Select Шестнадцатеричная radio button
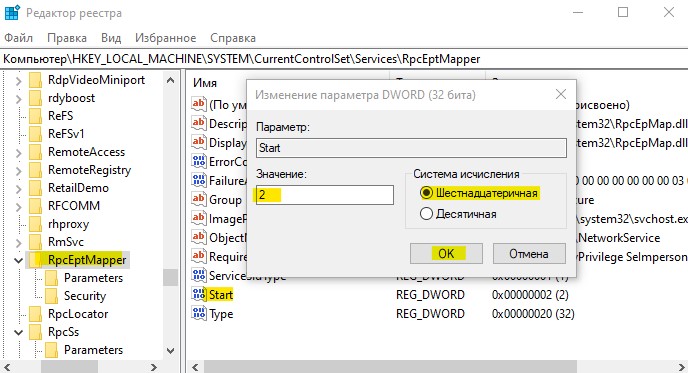 point(426,193)
